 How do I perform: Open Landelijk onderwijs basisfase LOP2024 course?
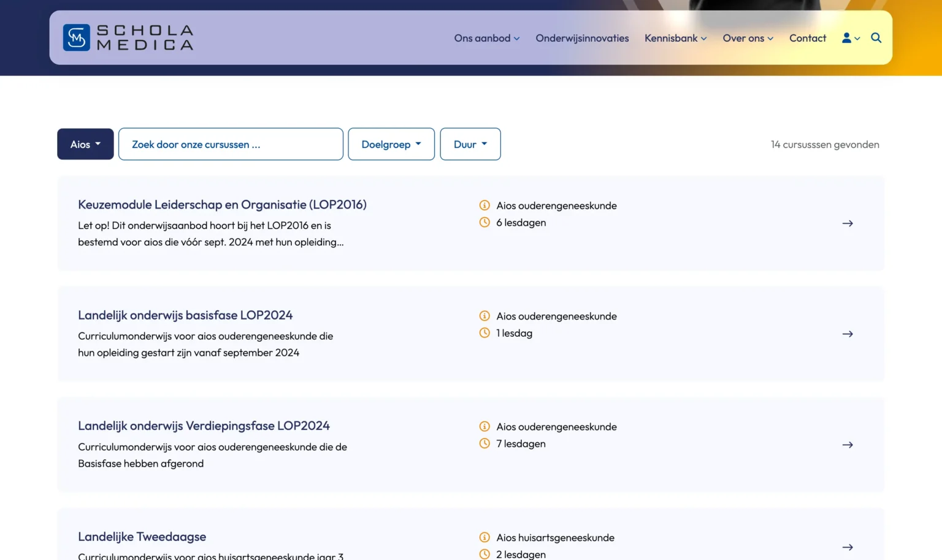click(185, 315)
